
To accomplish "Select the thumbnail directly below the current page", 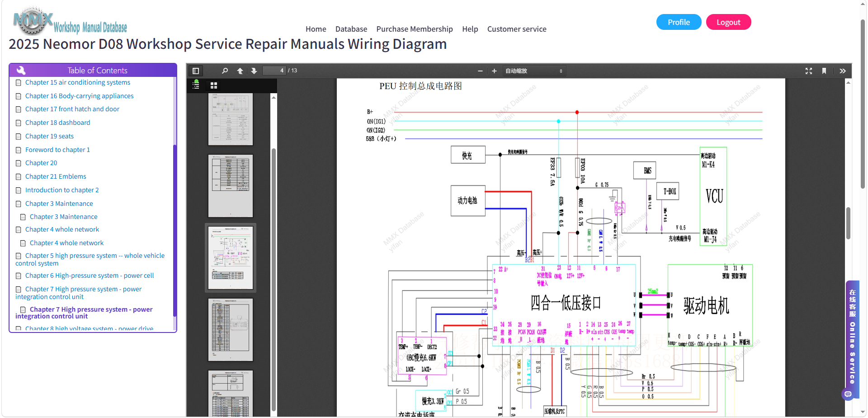I will coord(231,330).
